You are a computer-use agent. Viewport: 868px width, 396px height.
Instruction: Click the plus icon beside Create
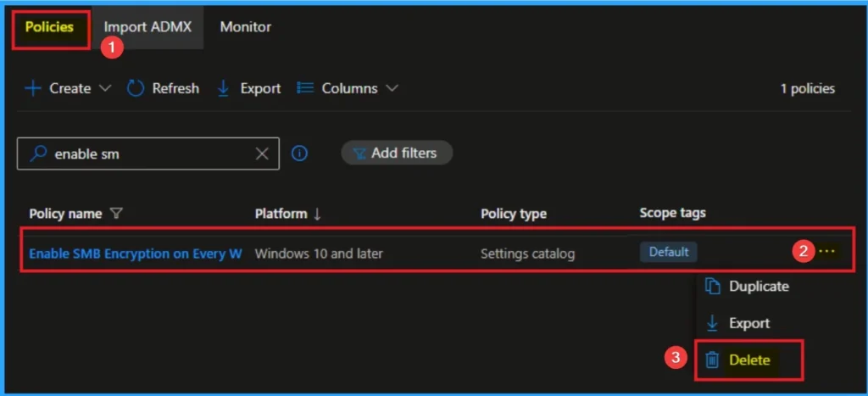tap(32, 88)
